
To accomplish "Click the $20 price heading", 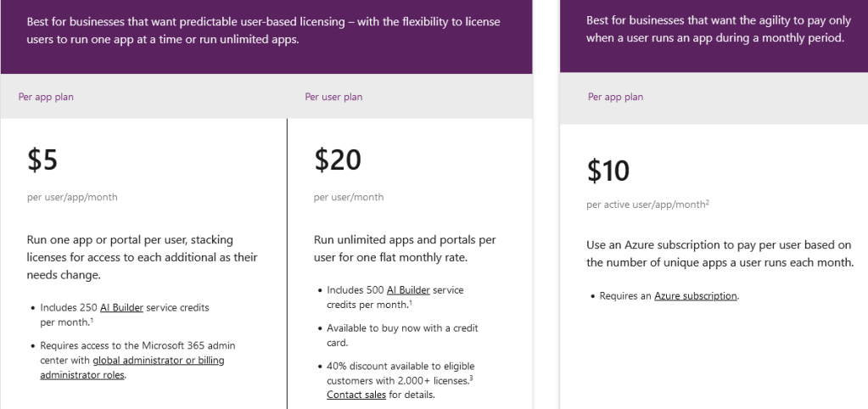I will pos(338,160).
